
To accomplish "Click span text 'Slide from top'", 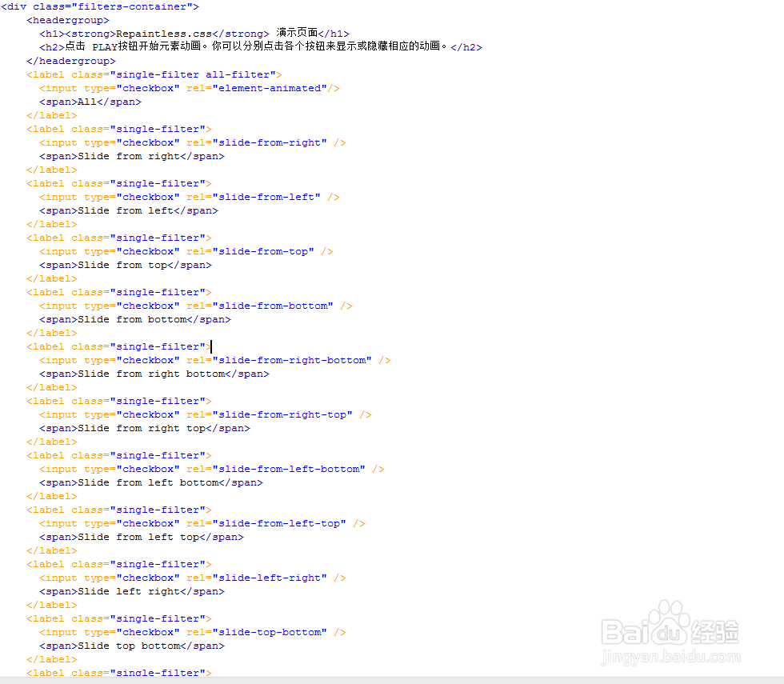I will [122, 265].
